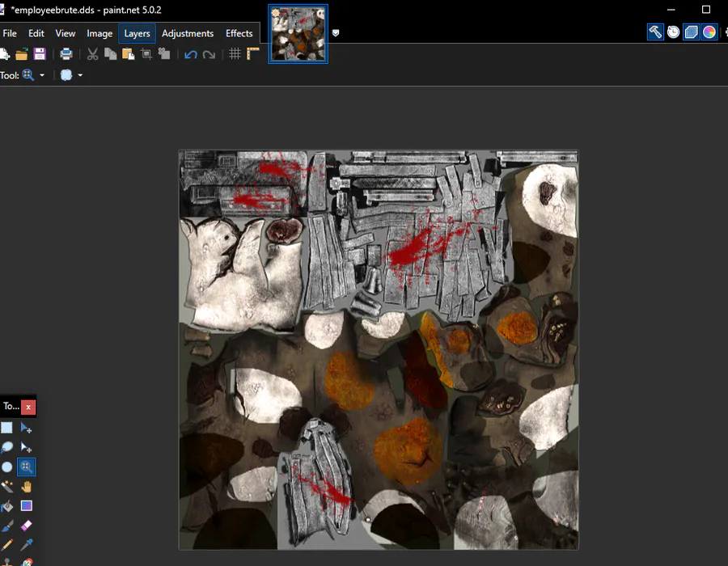Open the View menu
Screen dimensions: 728x566
tap(65, 33)
